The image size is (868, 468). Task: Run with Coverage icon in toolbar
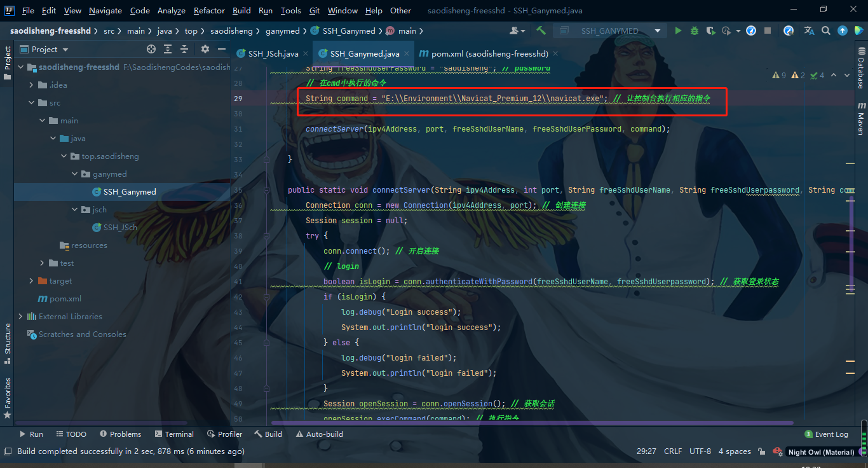pos(710,31)
